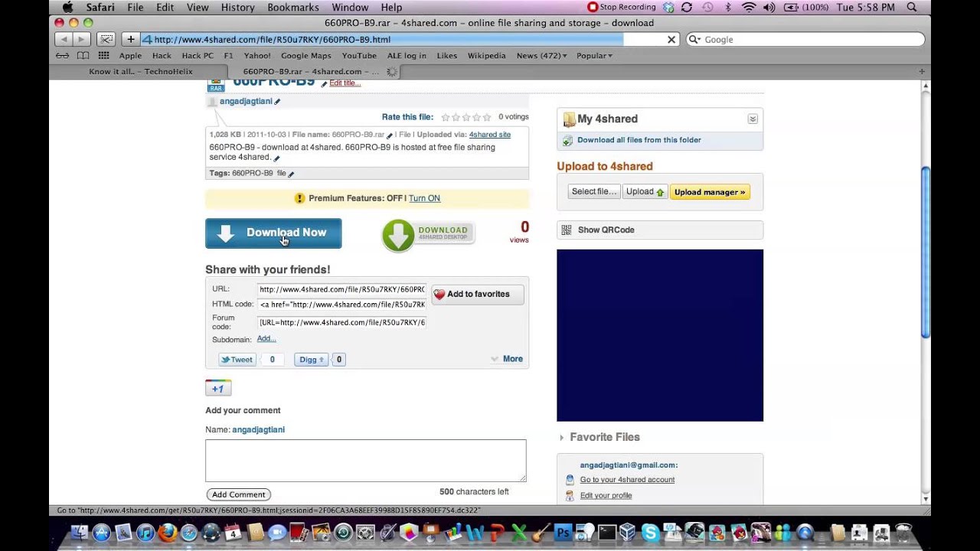Open iTunes in the dock
980x551 pixels.
tap(145, 533)
